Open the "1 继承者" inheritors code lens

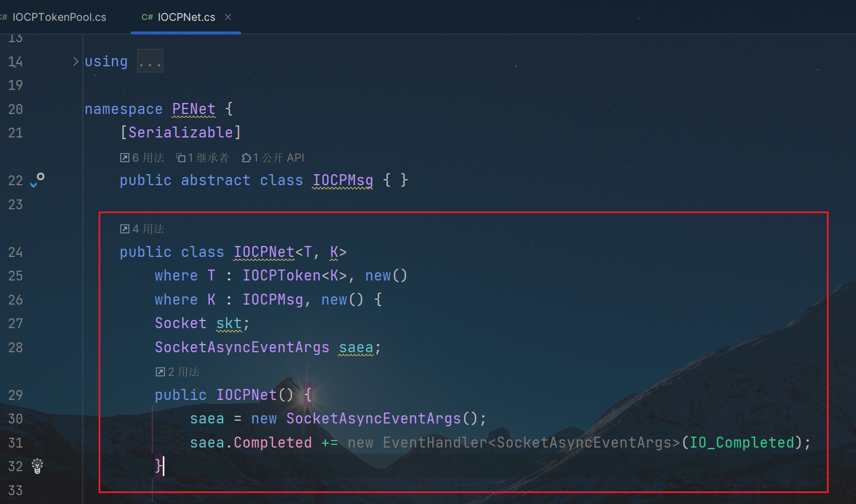[202, 158]
